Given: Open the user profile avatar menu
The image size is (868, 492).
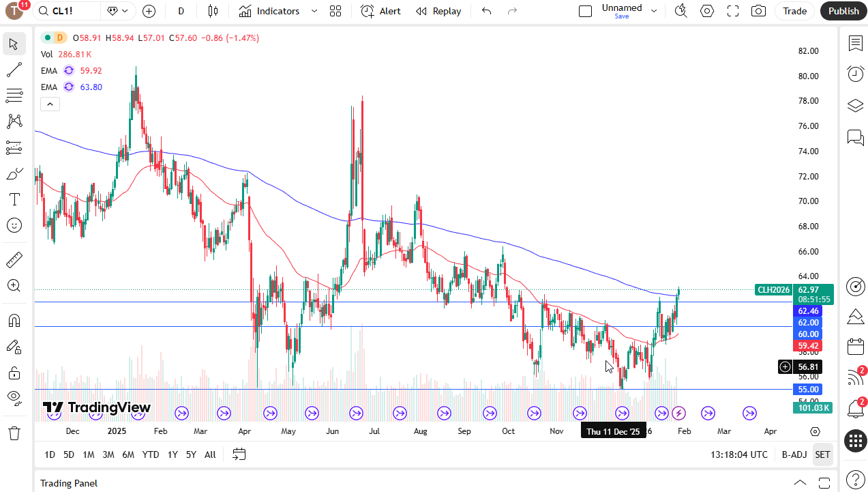Looking at the screenshot, I should 14,11.
